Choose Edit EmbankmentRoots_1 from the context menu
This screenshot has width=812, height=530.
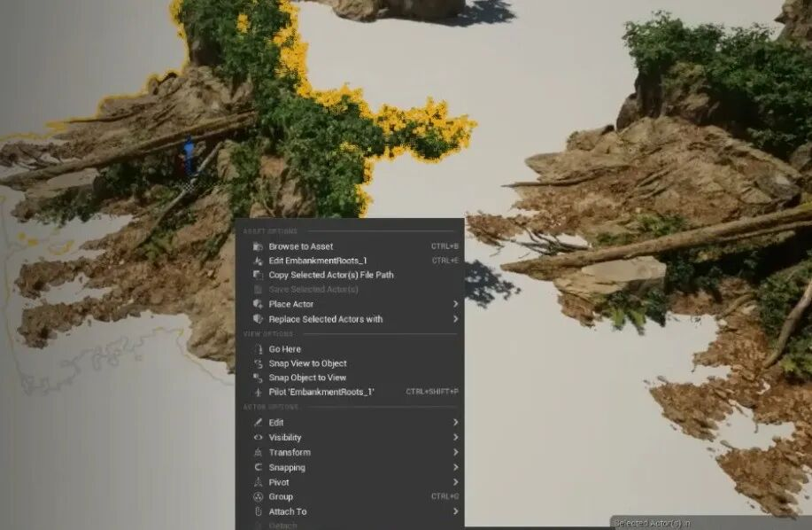pyautogui.click(x=317, y=261)
